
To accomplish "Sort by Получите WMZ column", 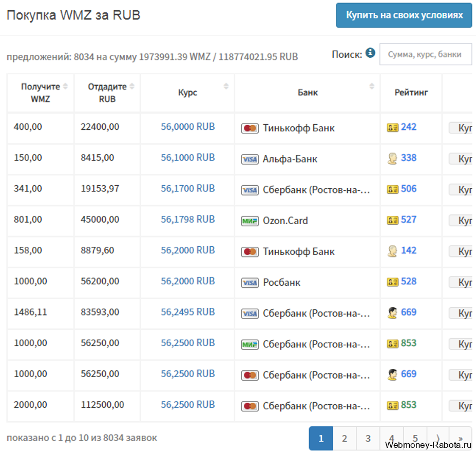I will [41, 93].
